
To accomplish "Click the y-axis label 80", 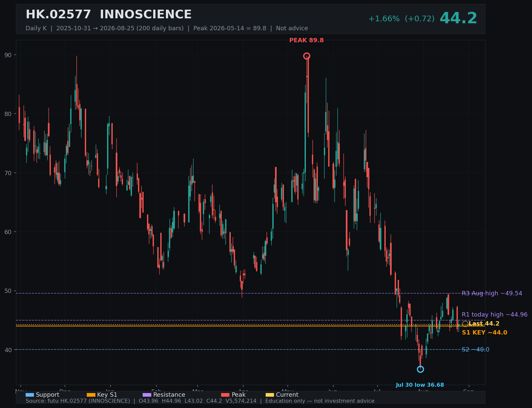I will (x=8, y=114).
